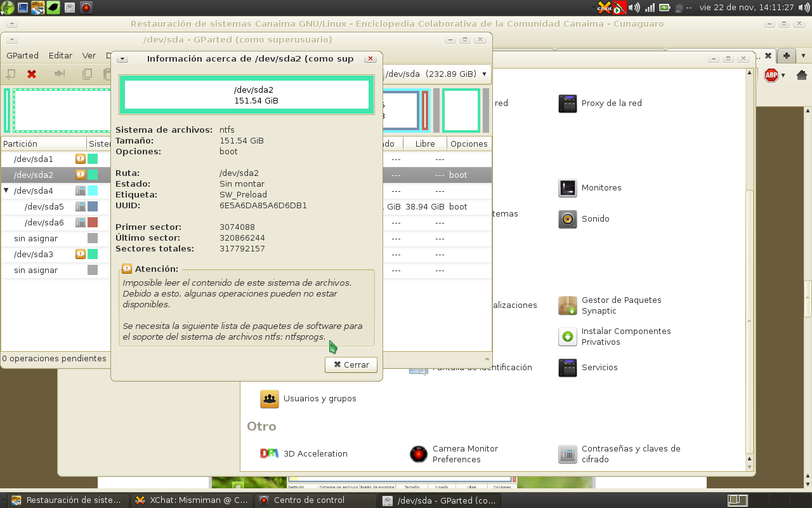Launch the web browser from top panel

pyautogui.click(x=38, y=8)
